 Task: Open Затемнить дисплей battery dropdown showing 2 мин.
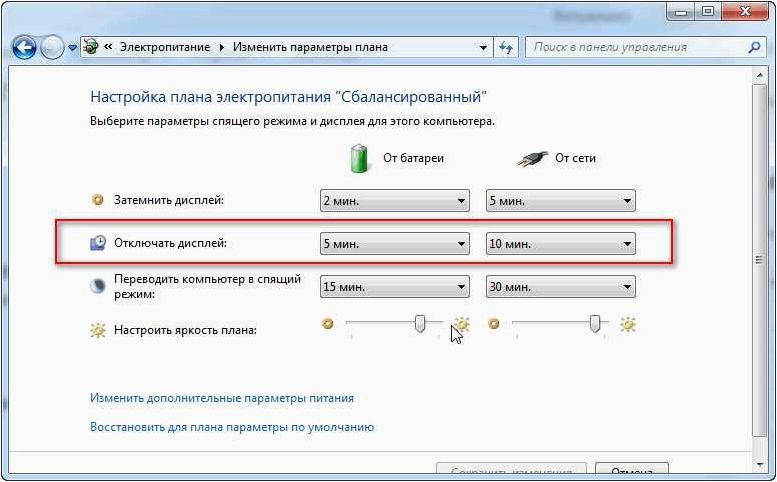394,201
